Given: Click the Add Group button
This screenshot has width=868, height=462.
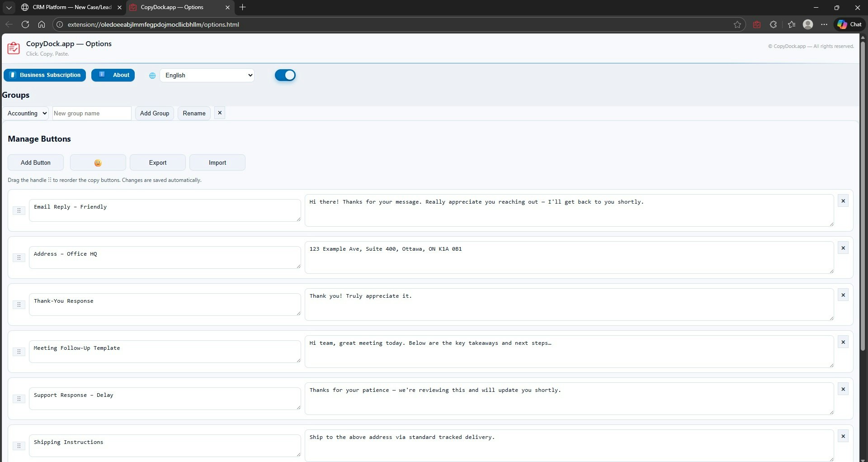Looking at the screenshot, I should [x=154, y=113].
